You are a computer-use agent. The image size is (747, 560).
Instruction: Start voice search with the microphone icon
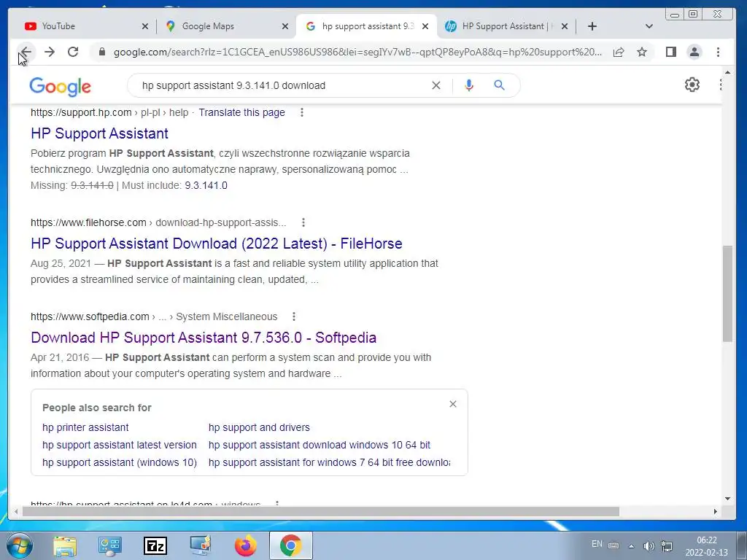click(x=469, y=85)
